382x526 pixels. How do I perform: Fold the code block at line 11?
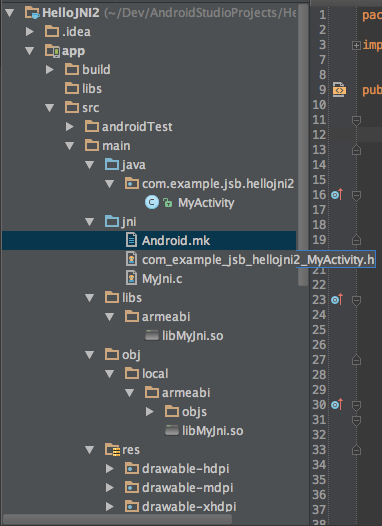click(356, 120)
